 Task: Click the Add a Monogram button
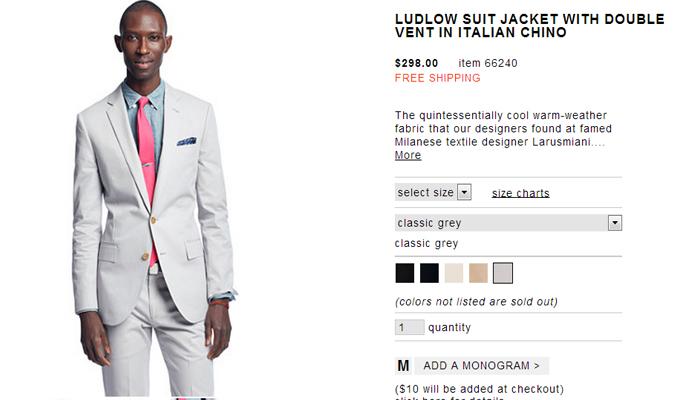(481, 366)
